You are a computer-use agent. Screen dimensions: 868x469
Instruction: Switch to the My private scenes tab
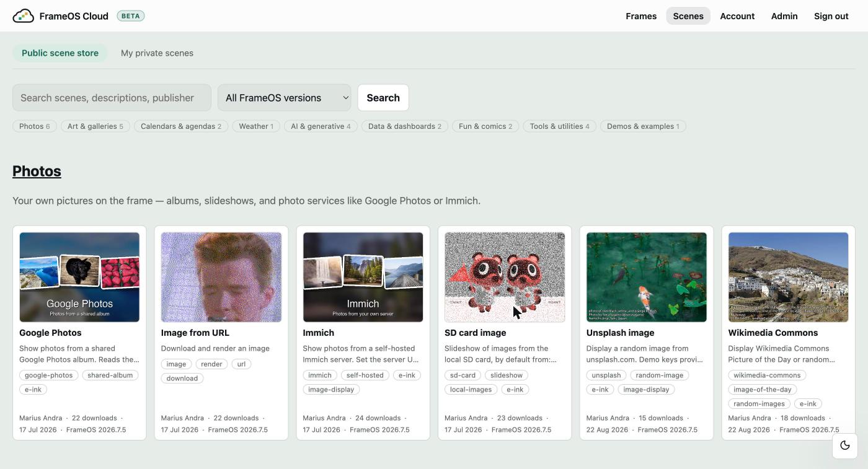[157, 53]
